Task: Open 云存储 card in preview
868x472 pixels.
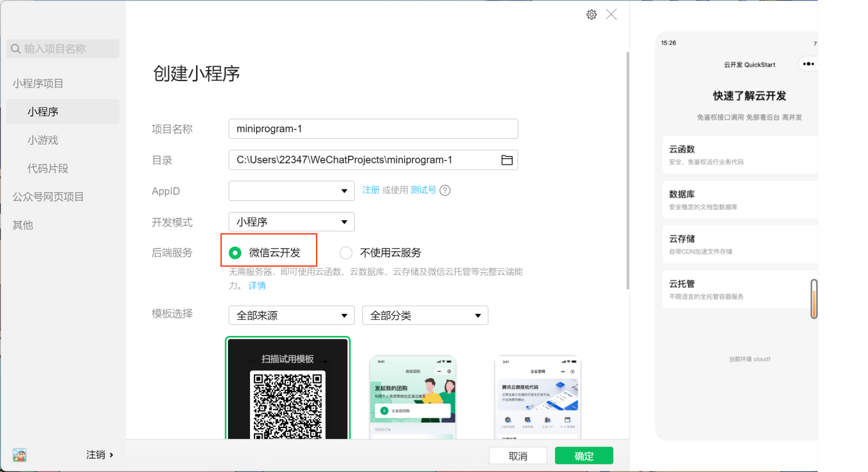Action: pos(740,244)
